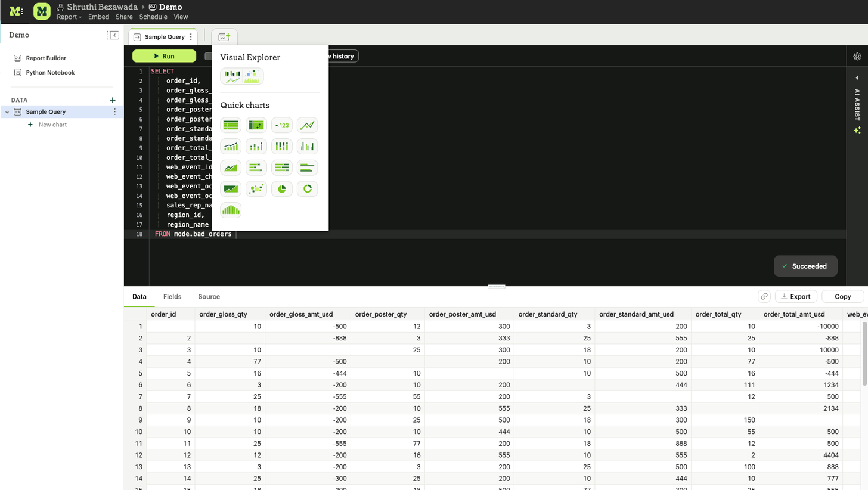This screenshot has height=490, width=868.
Task: Collapse the Sample Query tree item
Action: pos(7,112)
